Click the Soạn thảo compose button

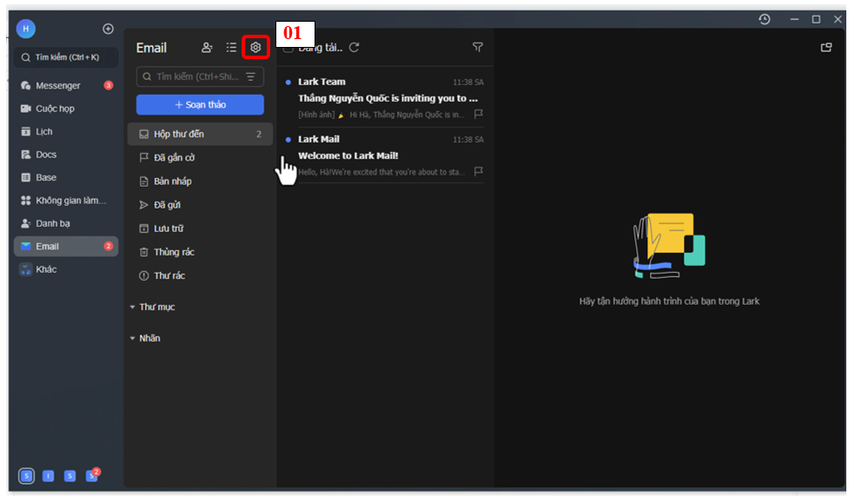click(x=200, y=105)
